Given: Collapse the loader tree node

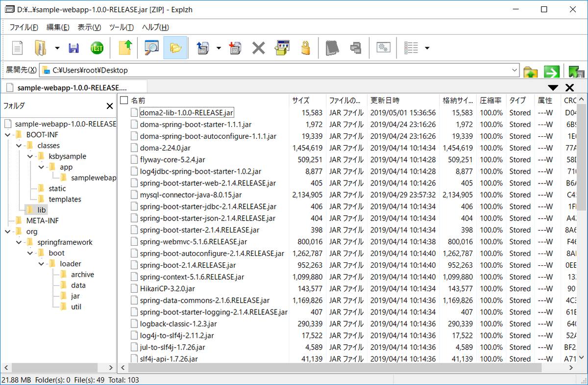Looking at the screenshot, I should tap(41, 264).
